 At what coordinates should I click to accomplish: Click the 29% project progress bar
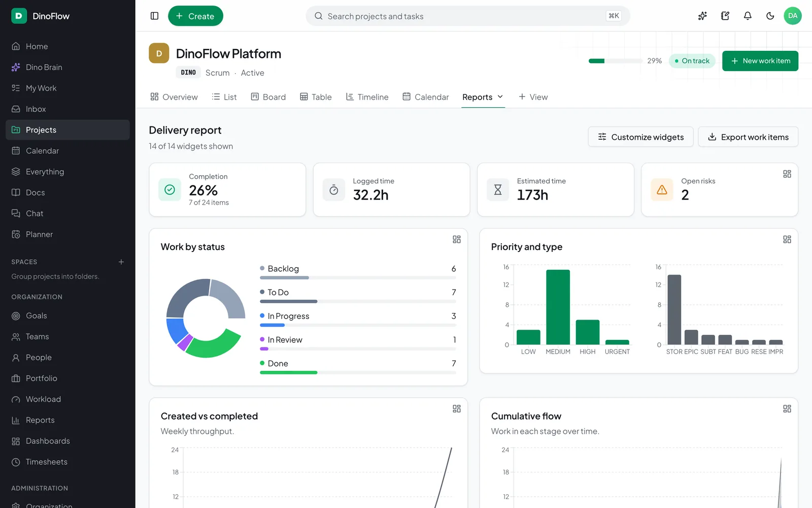click(616, 61)
